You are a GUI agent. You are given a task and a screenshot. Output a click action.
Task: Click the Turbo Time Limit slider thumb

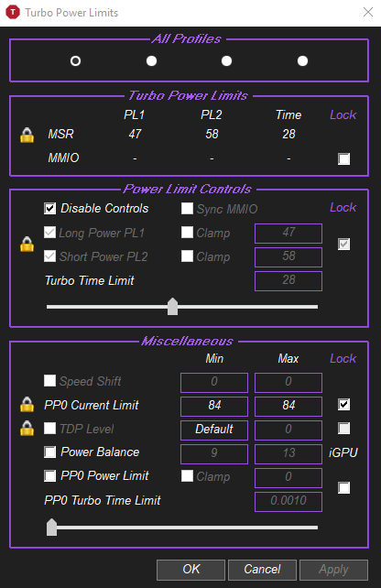coord(172,307)
